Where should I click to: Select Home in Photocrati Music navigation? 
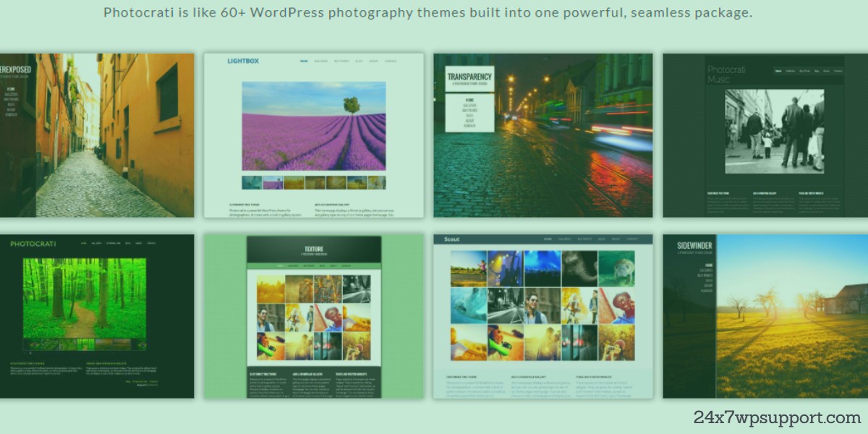[x=778, y=71]
